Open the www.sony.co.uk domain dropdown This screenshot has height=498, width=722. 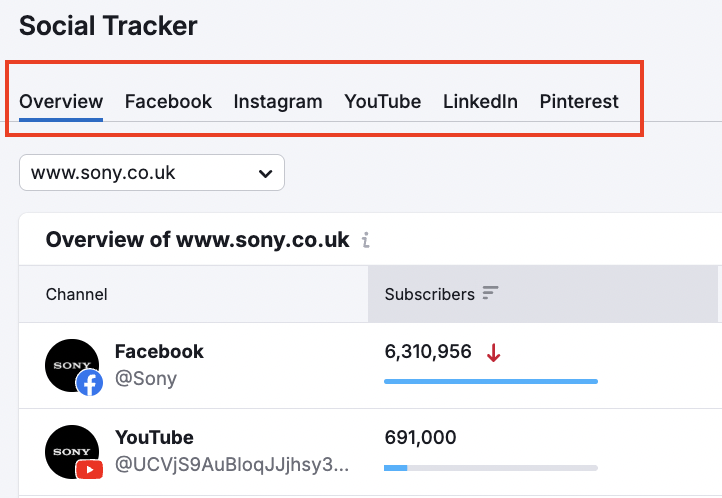click(x=152, y=173)
